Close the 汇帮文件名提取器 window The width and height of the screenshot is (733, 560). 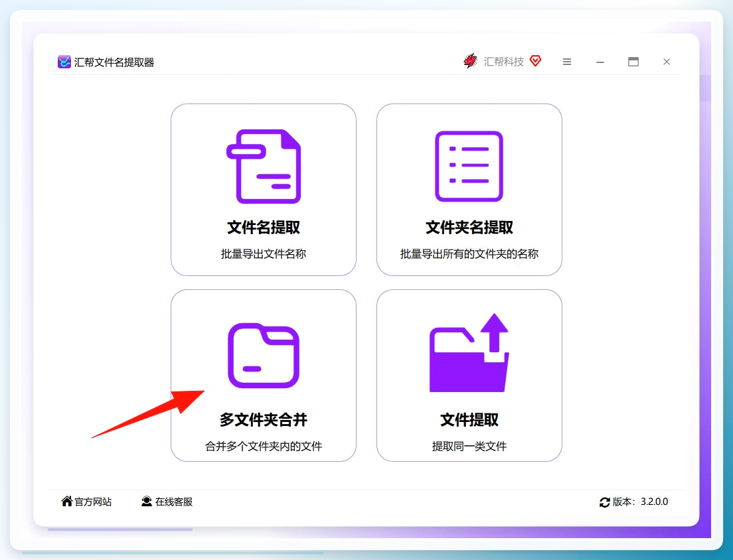click(667, 62)
